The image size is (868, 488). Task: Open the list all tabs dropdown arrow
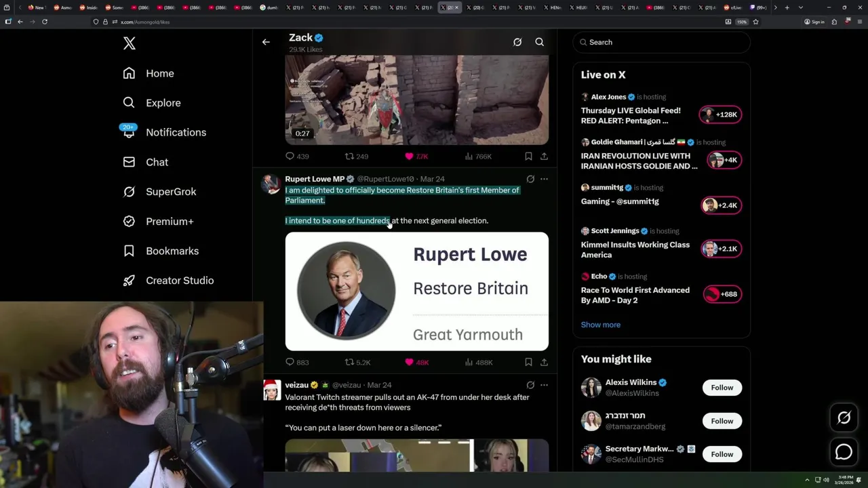tap(801, 7)
